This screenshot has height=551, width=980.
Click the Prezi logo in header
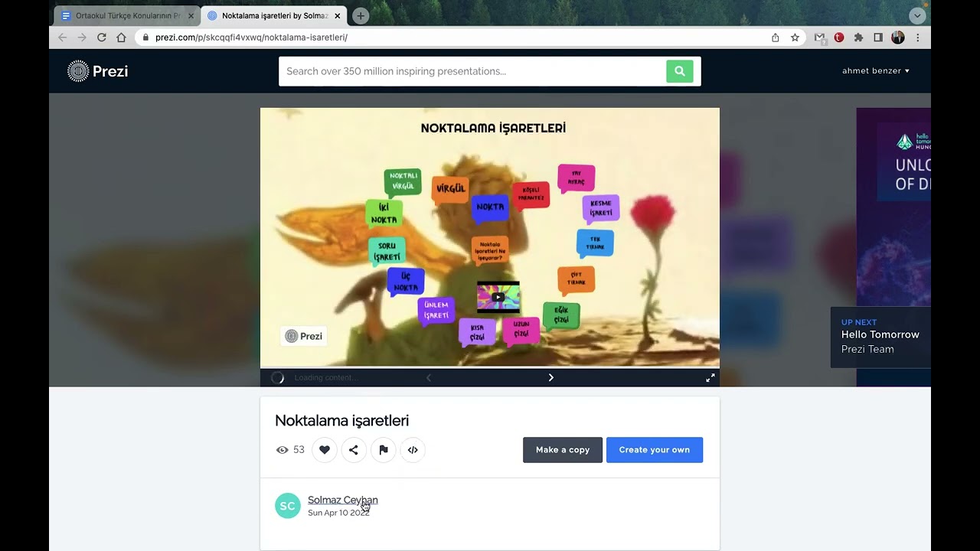click(97, 71)
